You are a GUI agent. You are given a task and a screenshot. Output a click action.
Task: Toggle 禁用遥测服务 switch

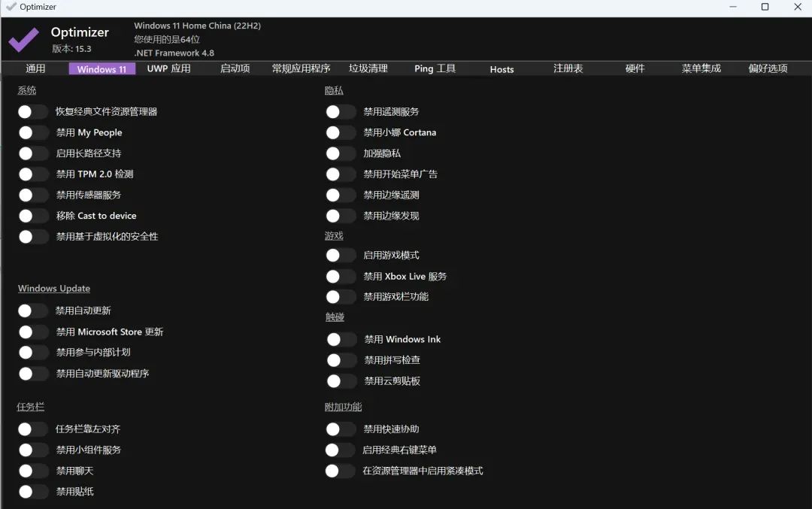(341, 112)
